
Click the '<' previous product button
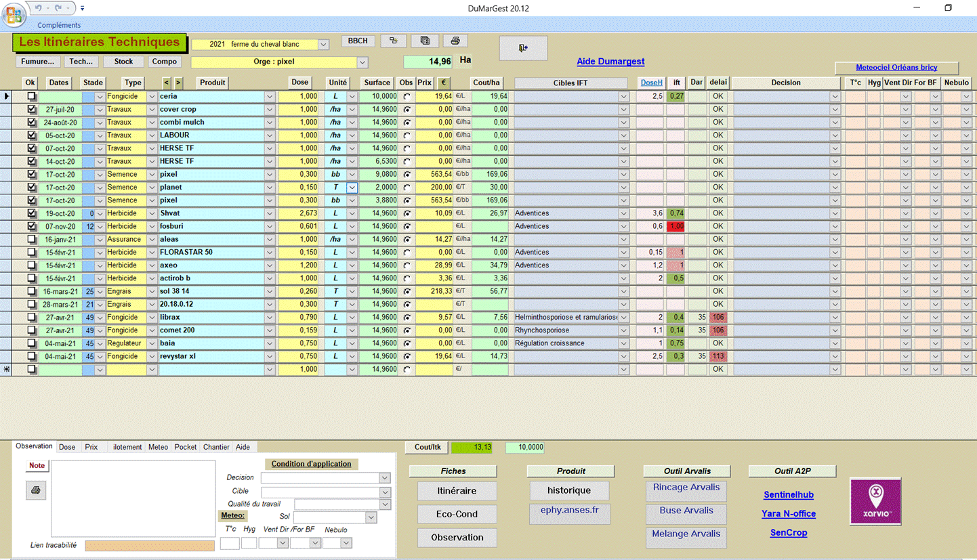click(x=167, y=83)
